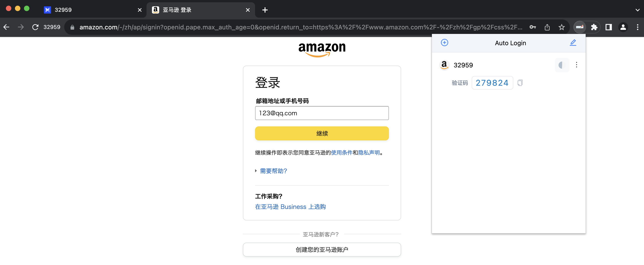
Task: Click the pencil edit icon in Auto Login
Action: [573, 43]
